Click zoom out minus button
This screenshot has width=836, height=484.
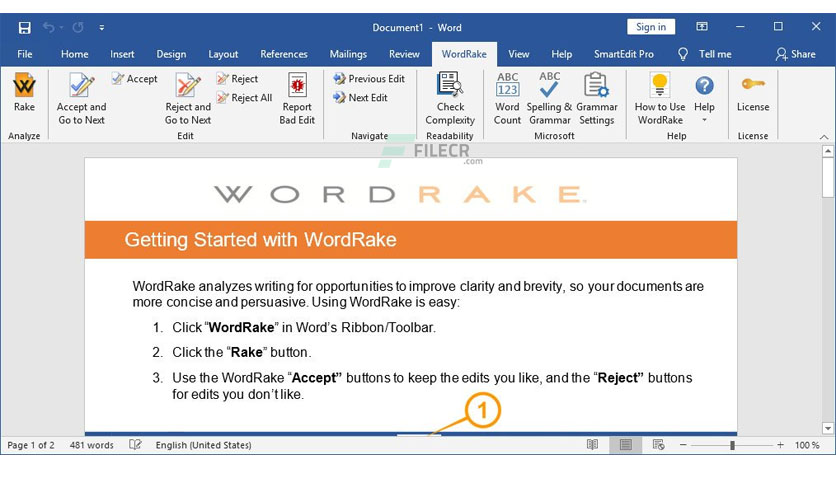tap(683, 445)
